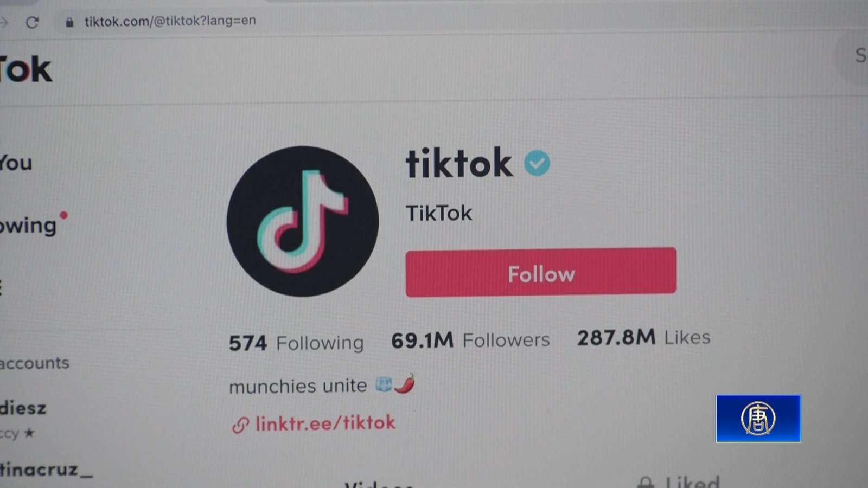Open the Liked tab
This screenshot has height=488, width=868.
pos(693,481)
